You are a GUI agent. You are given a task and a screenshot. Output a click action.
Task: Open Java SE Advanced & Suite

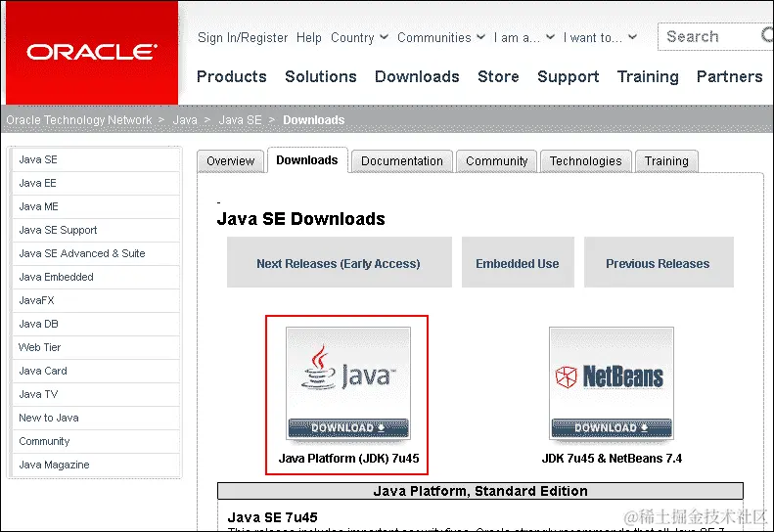pyautogui.click(x=96, y=253)
